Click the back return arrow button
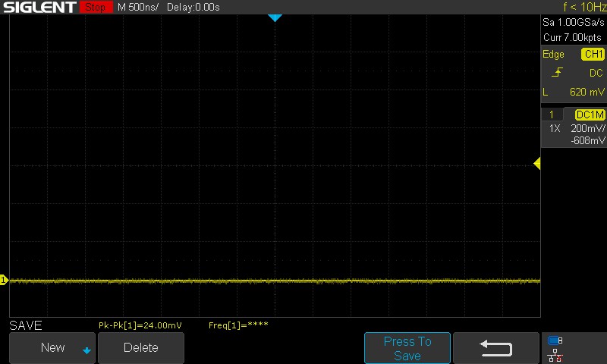Screen dimensions: 607x364 click(x=495, y=347)
